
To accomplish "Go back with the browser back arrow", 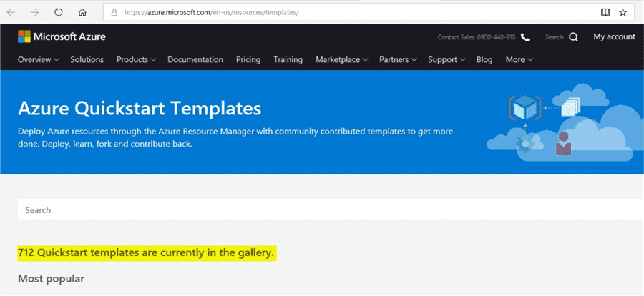I will [11, 13].
